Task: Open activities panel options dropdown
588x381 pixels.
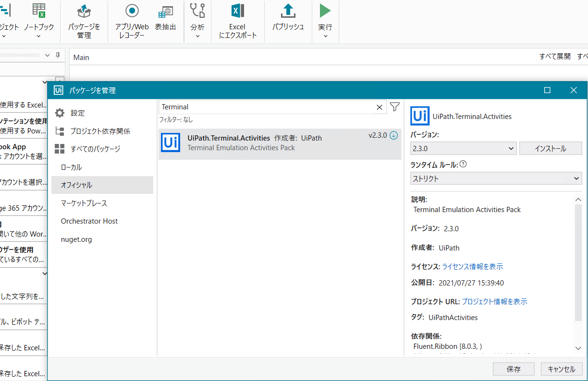Action: (47, 55)
